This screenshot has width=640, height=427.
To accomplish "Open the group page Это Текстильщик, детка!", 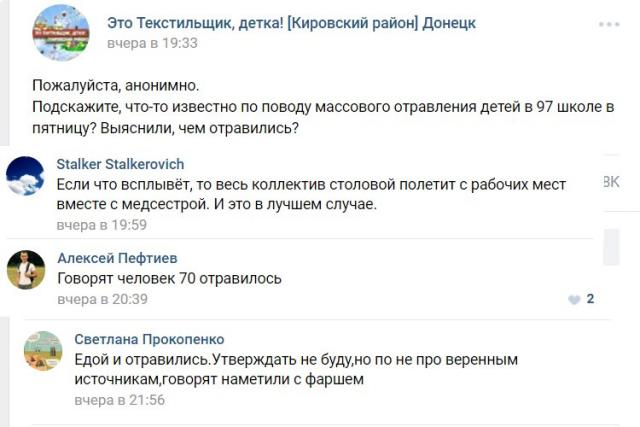I will [x=291, y=22].
